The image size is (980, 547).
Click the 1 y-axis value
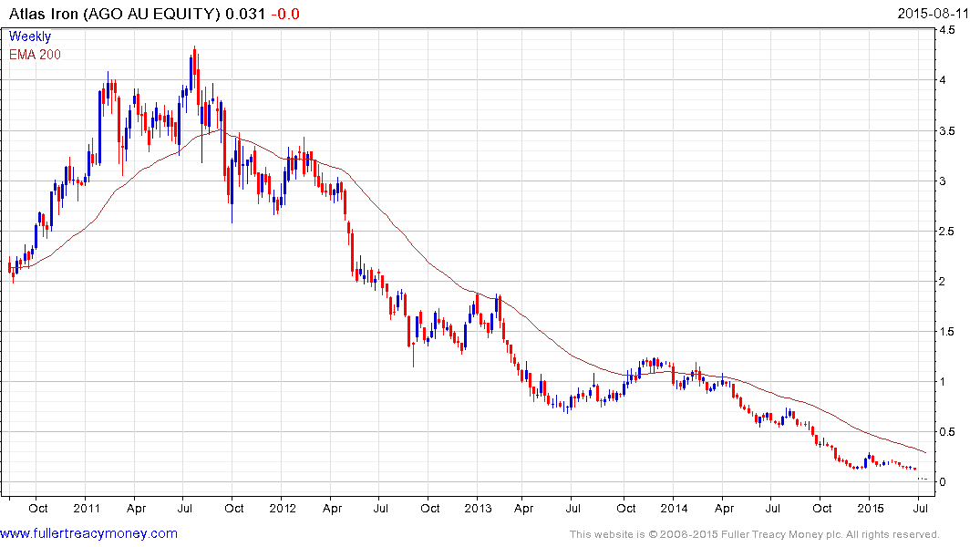[943, 381]
